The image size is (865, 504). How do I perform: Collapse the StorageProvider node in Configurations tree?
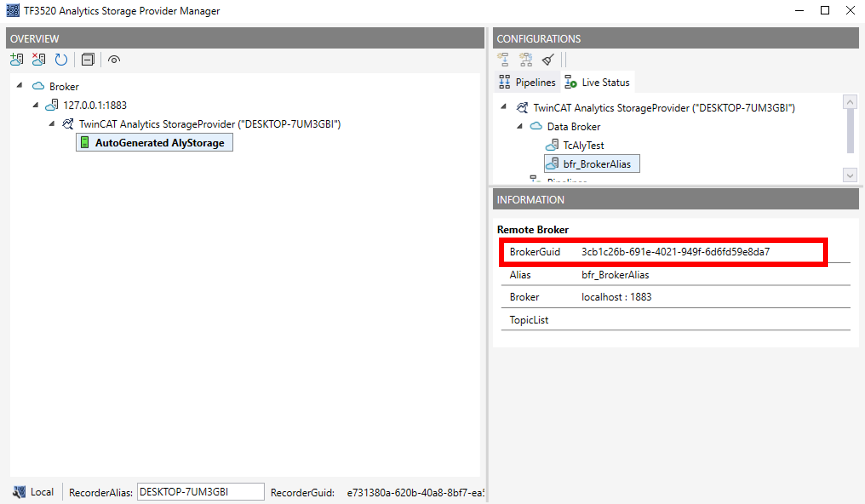[x=504, y=107]
